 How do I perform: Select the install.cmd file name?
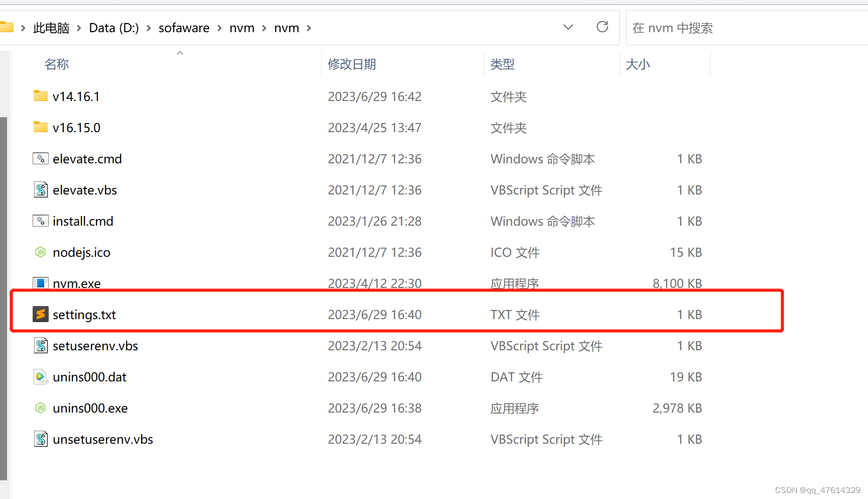point(83,221)
